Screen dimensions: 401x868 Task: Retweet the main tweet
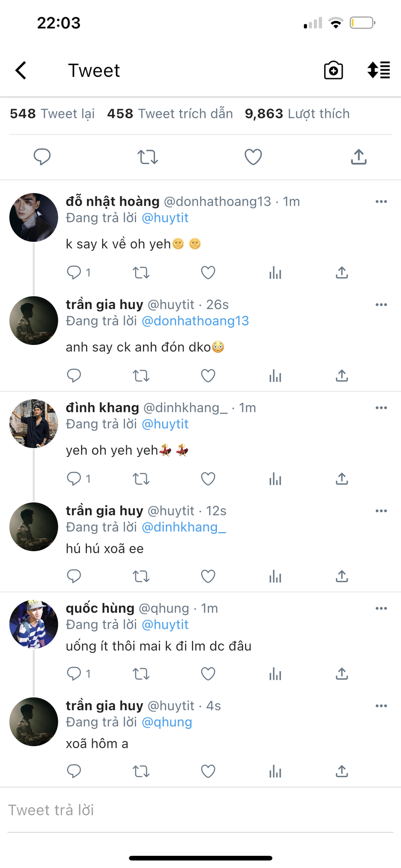pos(147,157)
